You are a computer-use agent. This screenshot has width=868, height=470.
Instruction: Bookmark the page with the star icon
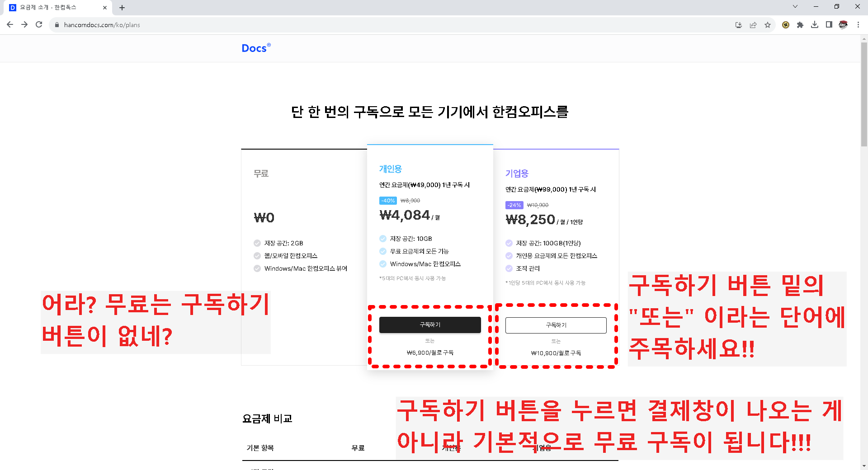(768, 25)
